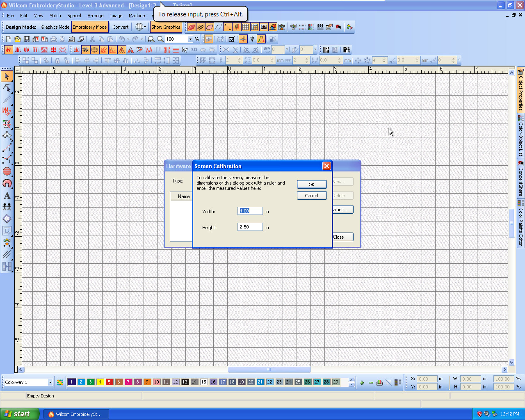Image resolution: width=525 pixels, height=420 pixels.
Task: Click the Cut scissors icon
Action: tap(92, 39)
